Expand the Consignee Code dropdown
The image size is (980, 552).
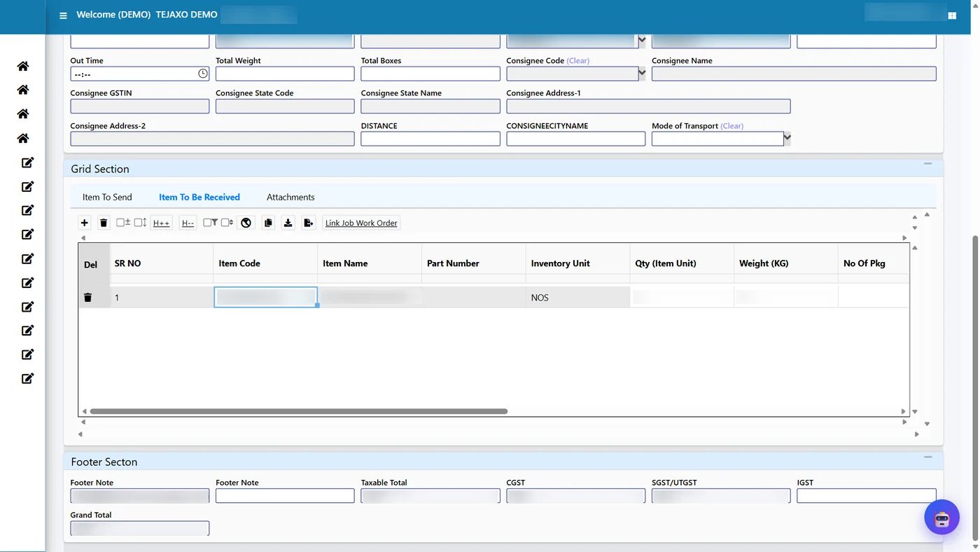[642, 73]
